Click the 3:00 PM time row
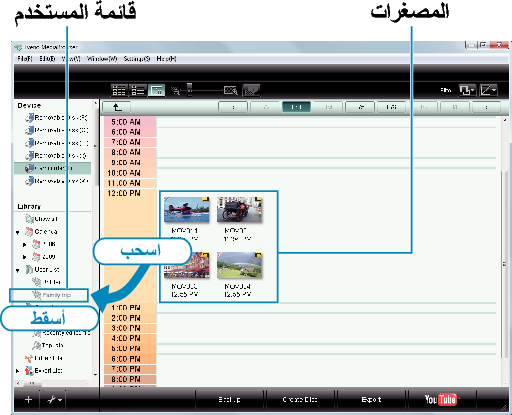The width and height of the screenshot is (512, 415). pyautogui.click(x=130, y=328)
